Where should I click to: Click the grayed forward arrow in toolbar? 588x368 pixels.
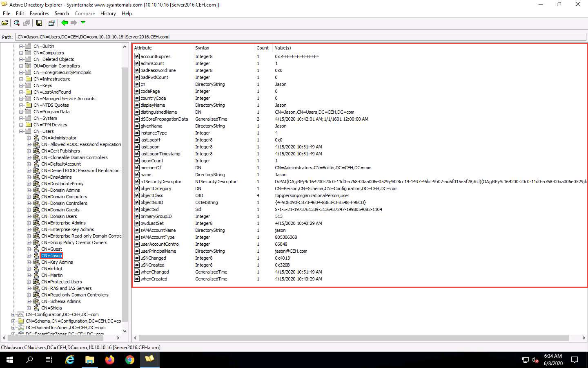coord(74,23)
